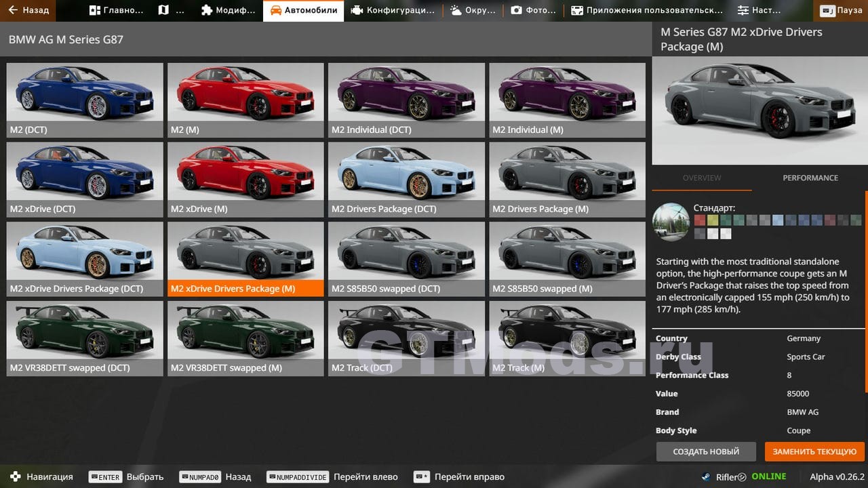Image resolution: width=868 pixels, height=488 pixels.
Task: Choose M2 S85B50 swapped (DCT)
Action: click(406, 260)
